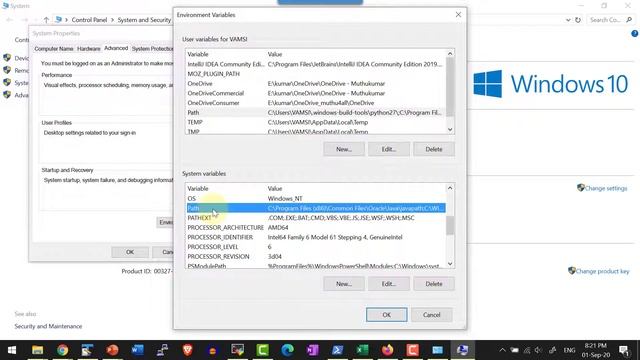Click the help question mark icon
The height and width of the screenshot is (360, 640).
coord(635,34)
